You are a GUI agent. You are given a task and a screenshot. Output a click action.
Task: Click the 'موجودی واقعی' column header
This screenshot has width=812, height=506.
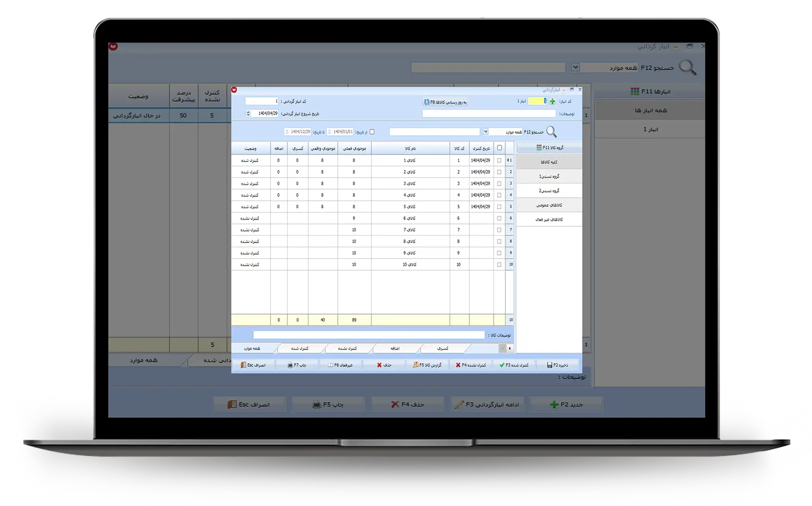(323, 149)
